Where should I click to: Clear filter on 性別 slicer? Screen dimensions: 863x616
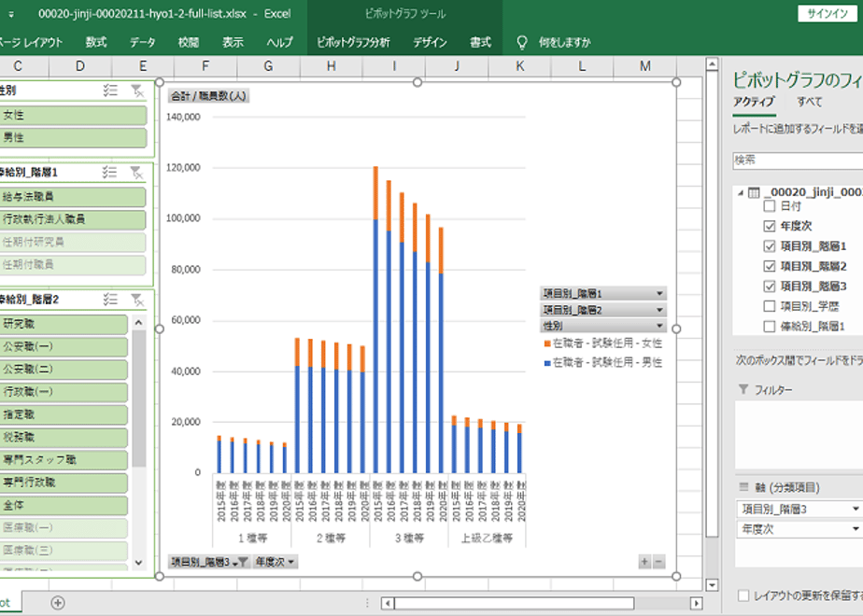(x=137, y=91)
